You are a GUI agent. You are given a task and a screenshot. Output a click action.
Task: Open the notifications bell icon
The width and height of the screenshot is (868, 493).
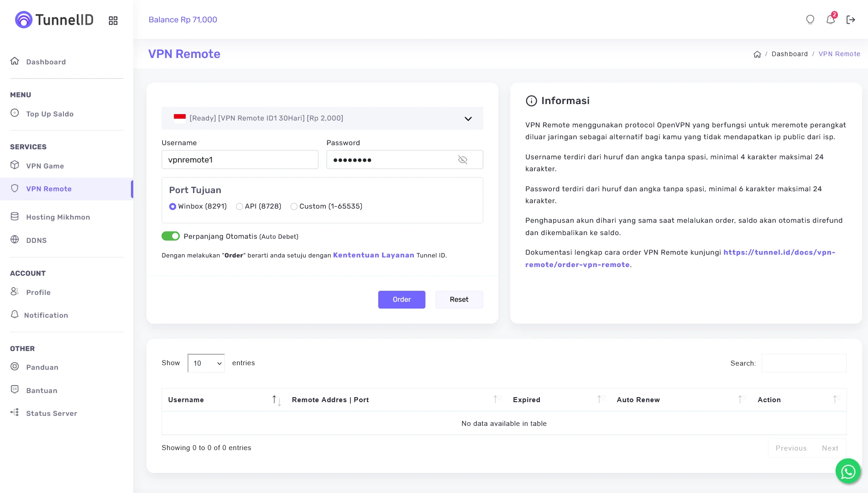coord(831,19)
